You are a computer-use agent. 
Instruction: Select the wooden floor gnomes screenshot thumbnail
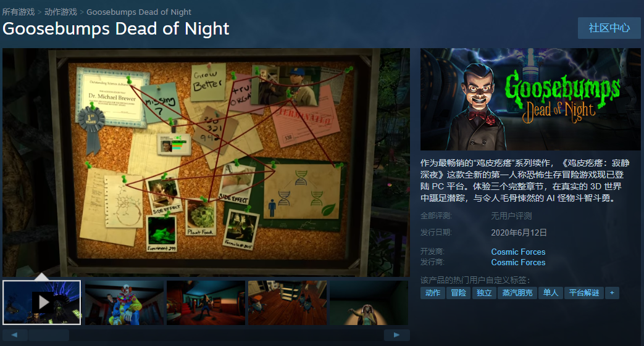(x=287, y=302)
